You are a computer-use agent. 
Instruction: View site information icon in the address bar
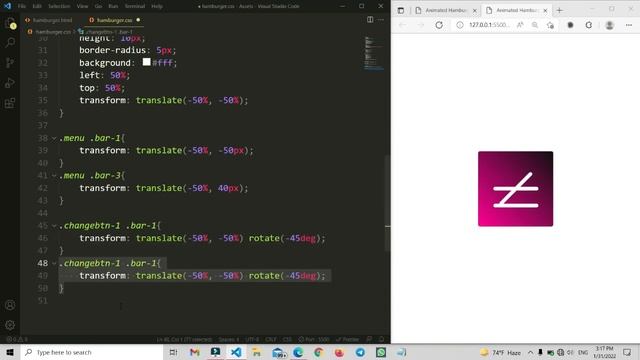coord(460,25)
